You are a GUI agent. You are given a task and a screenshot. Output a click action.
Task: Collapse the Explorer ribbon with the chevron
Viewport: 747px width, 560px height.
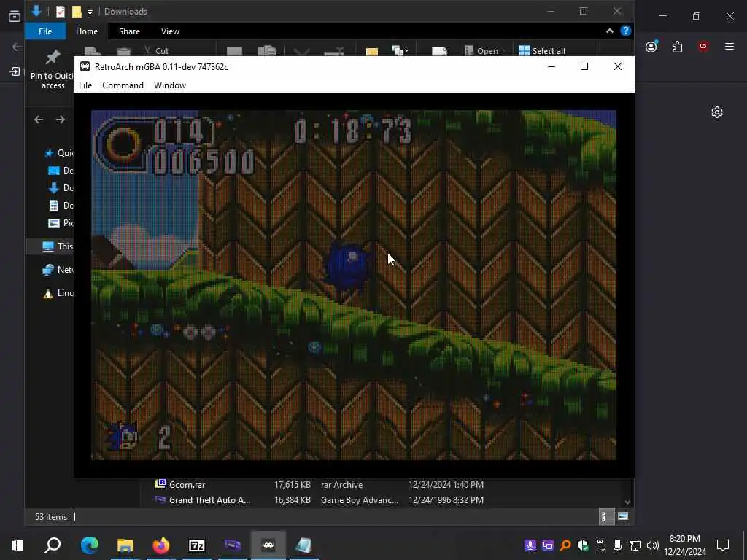pos(610,31)
